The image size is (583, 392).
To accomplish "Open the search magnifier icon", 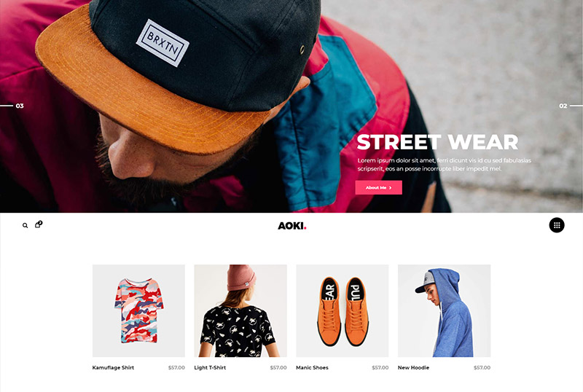I will click(x=25, y=225).
